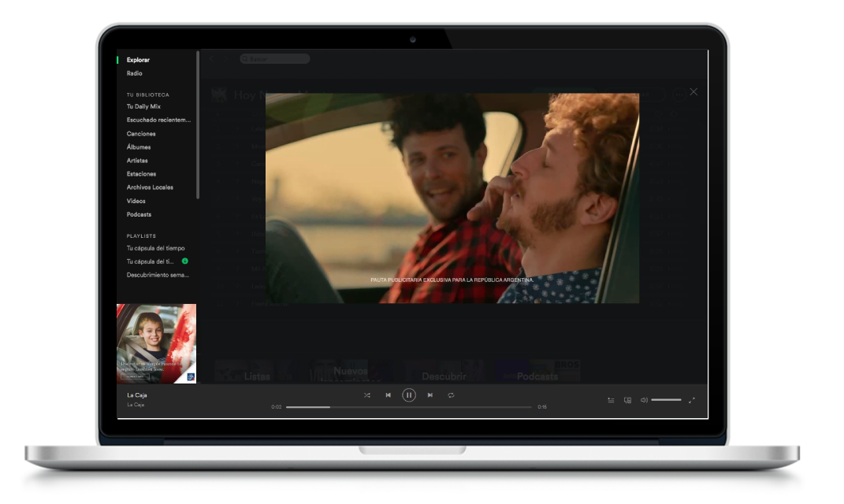
Task: Skip to the next track
Action: [430, 395]
